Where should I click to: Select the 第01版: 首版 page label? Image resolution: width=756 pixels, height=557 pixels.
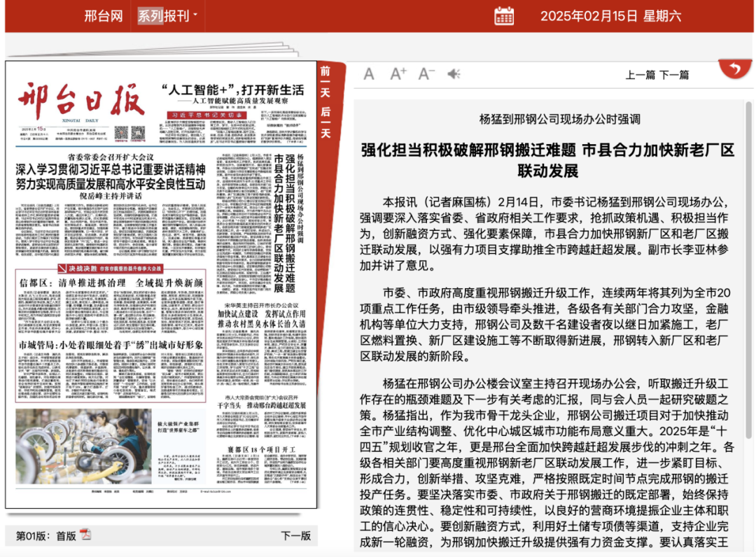pos(45,535)
